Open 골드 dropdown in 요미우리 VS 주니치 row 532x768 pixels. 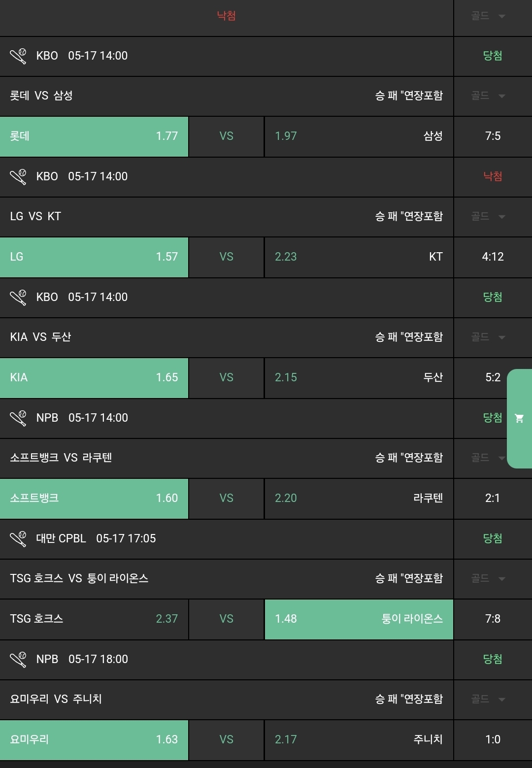coord(488,700)
